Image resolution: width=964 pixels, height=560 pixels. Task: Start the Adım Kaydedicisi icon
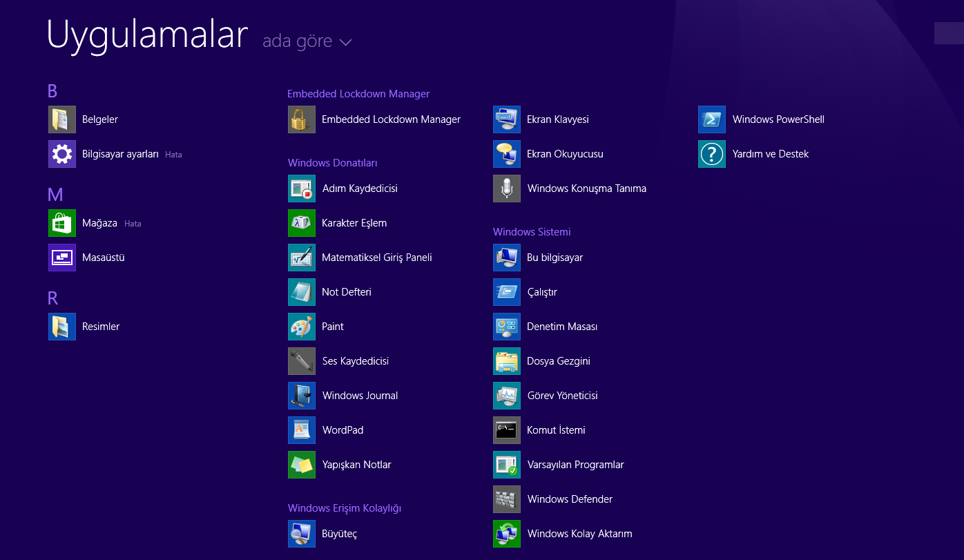[x=302, y=189]
